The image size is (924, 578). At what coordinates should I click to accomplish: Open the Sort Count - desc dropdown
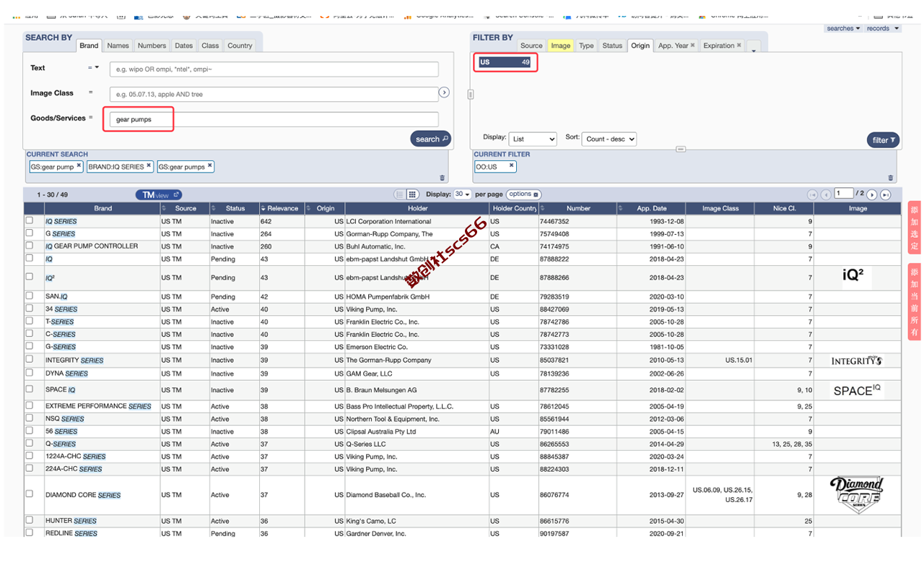[x=610, y=139]
